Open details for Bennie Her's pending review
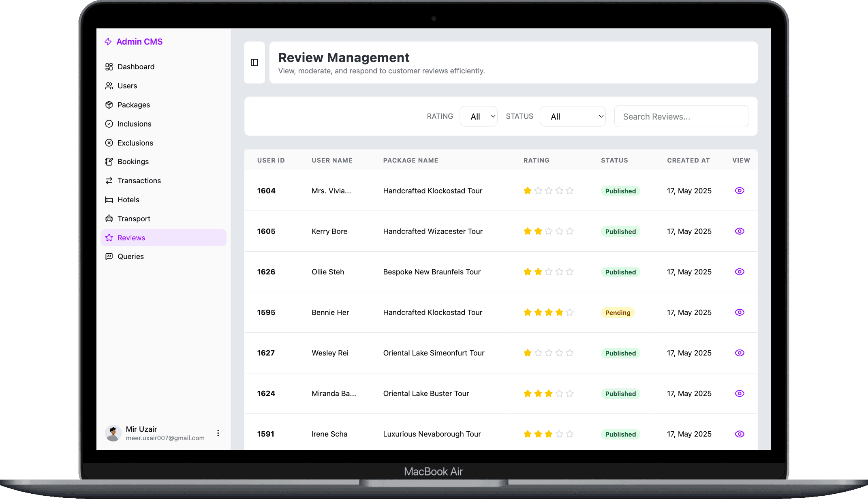This screenshot has width=868, height=499. click(x=739, y=312)
